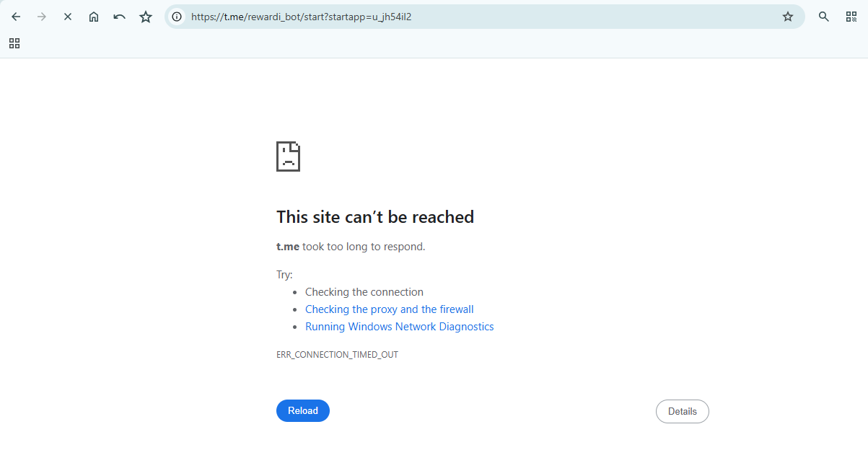Open 'Running Windows Network Diagnostics' link
The width and height of the screenshot is (868, 476).
click(x=400, y=327)
